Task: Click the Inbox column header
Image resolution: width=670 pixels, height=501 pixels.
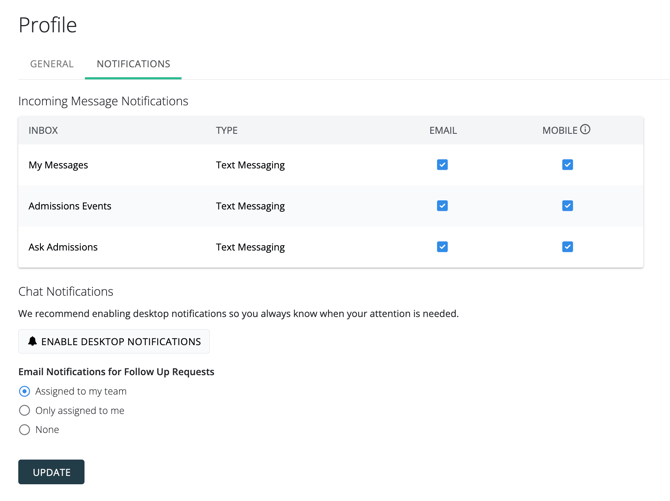Action: tap(43, 131)
